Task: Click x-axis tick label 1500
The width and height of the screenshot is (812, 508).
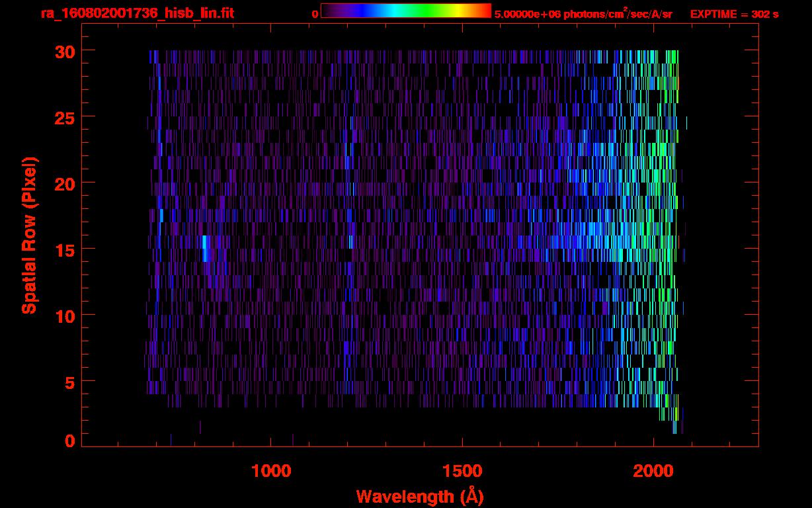Action: click(x=462, y=471)
